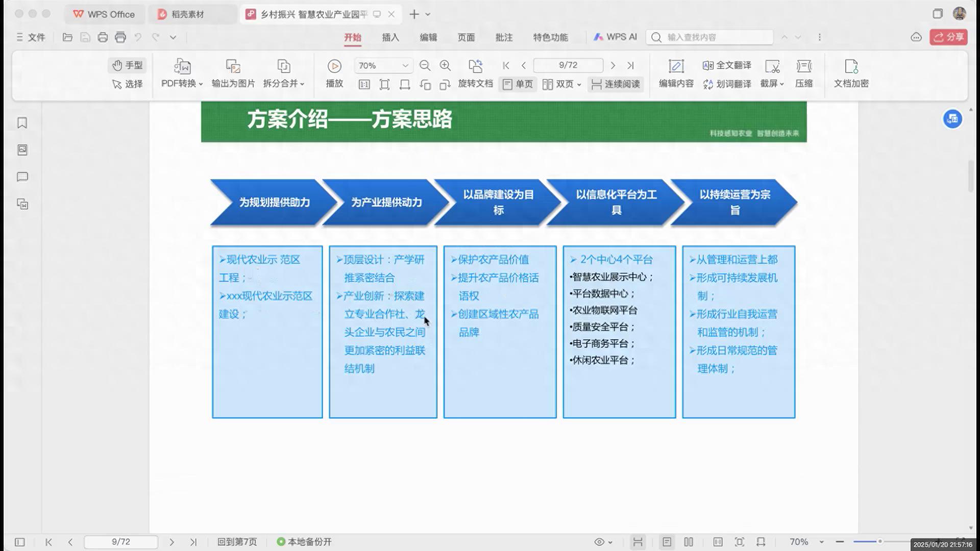Image resolution: width=980 pixels, height=551 pixels.
Task: Switch to the Annotate (批注) tab
Action: pyautogui.click(x=504, y=37)
